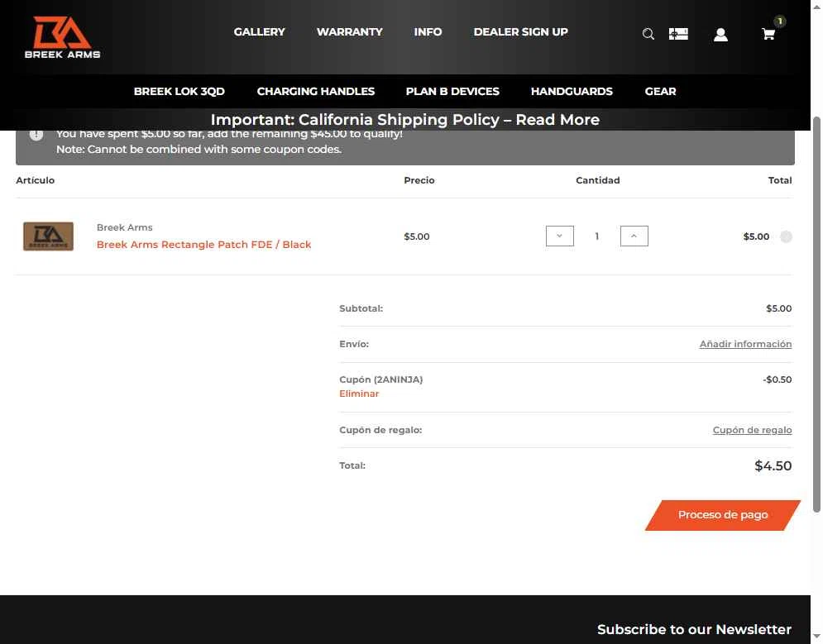Decrease quantity with down chevron
The height and width of the screenshot is (644, 823).
tap(559, 236)
